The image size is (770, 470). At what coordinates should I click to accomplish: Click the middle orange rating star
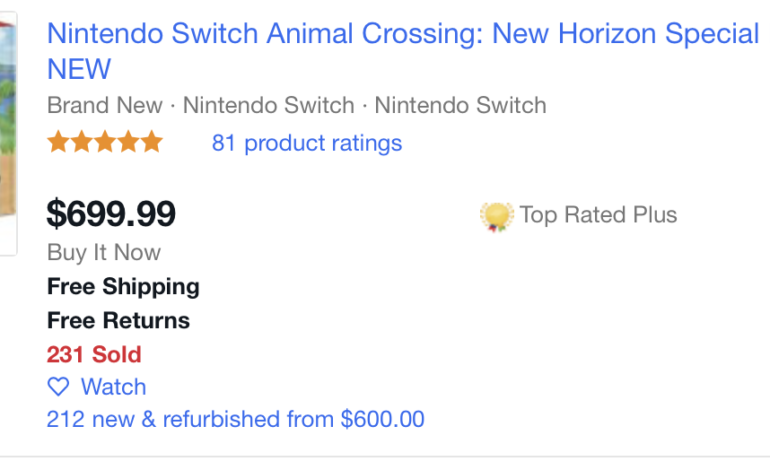coord(104,142)
